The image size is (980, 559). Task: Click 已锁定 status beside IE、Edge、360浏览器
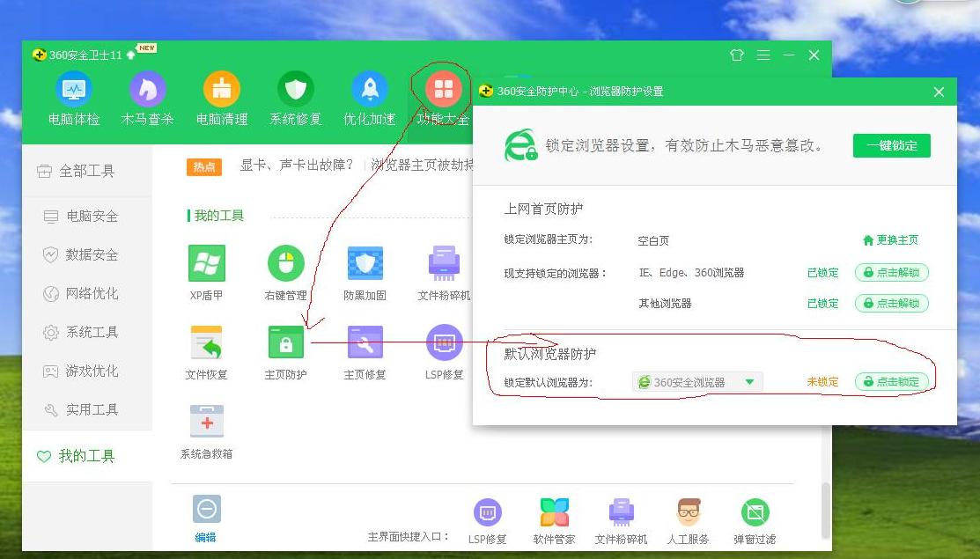pyautogui.click(x=822, y=272)
